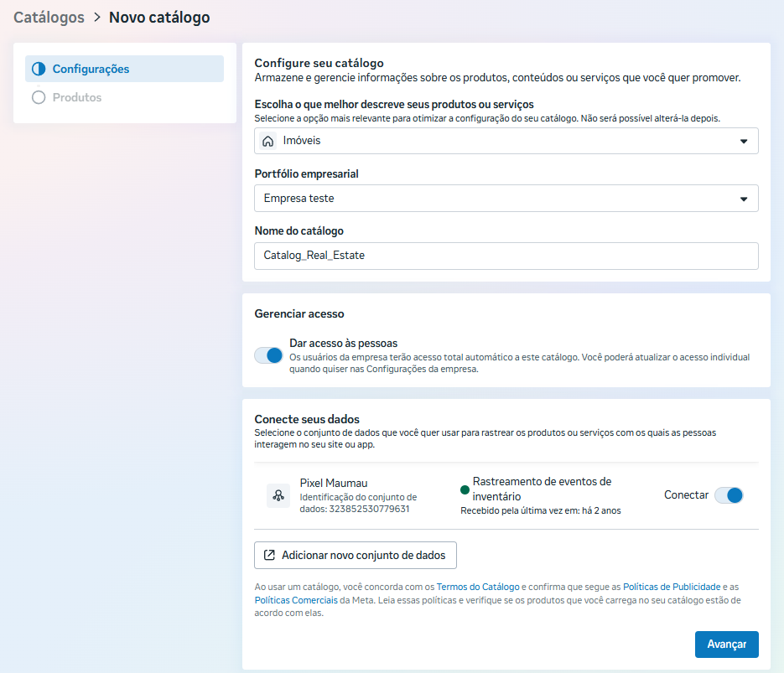784x673 pixels.
Task: Open the Políticas Comerciais link
Action: pyautogui.click(x=296, y=600)
